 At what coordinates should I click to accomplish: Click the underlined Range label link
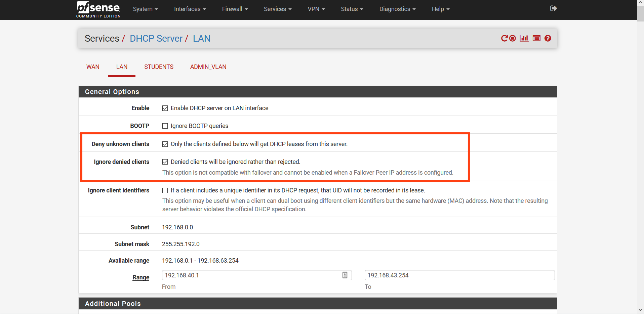pyautogui.click(x=141, y=277)
